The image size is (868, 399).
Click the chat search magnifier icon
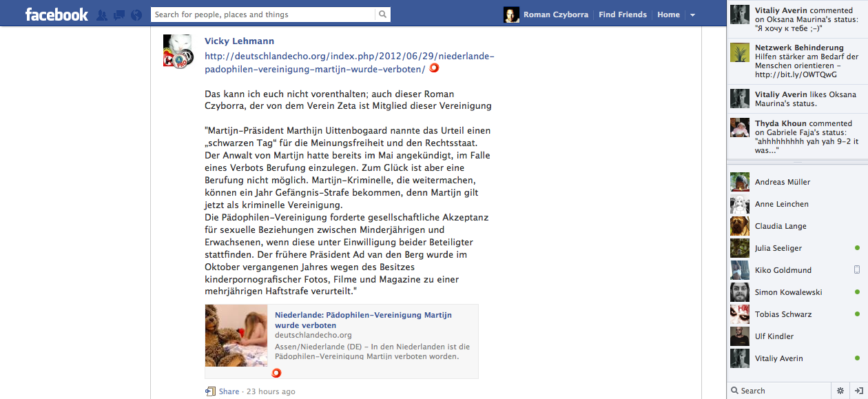tap(734, 391)
